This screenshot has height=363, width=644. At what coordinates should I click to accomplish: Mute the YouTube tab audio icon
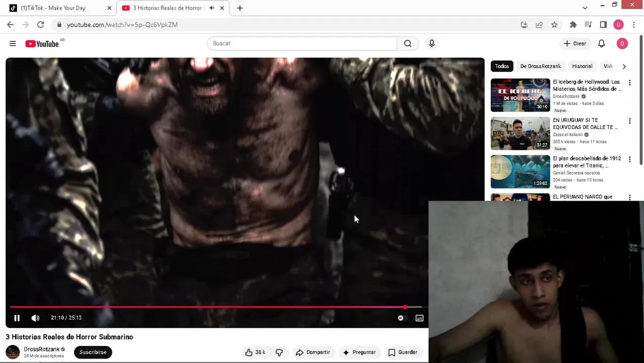point(212,8)
